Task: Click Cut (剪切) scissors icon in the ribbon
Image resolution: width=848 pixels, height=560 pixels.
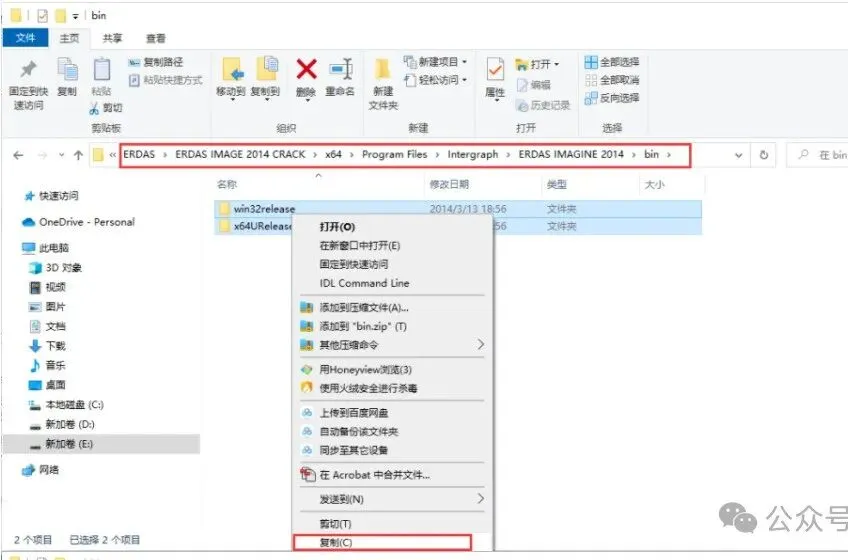Action: (x=107, y=108)
